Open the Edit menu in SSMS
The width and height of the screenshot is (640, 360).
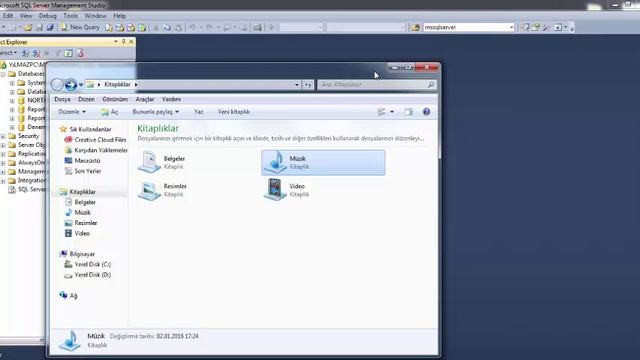click(8, 16)
